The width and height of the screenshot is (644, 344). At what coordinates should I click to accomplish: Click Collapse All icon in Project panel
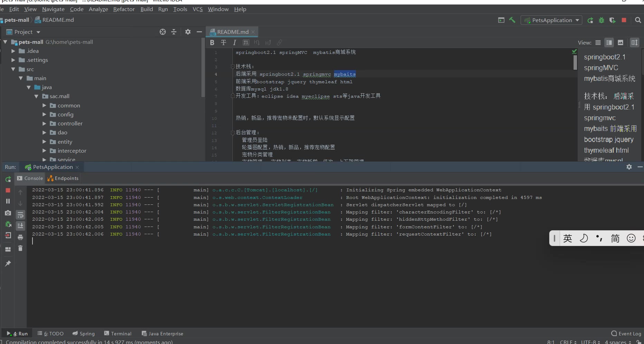pyautogui.click(x=174, y=32)
